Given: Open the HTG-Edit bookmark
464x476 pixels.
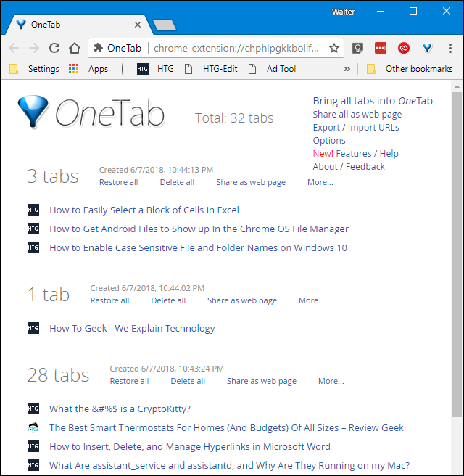Looking at the screenshot, I should 211,69.
